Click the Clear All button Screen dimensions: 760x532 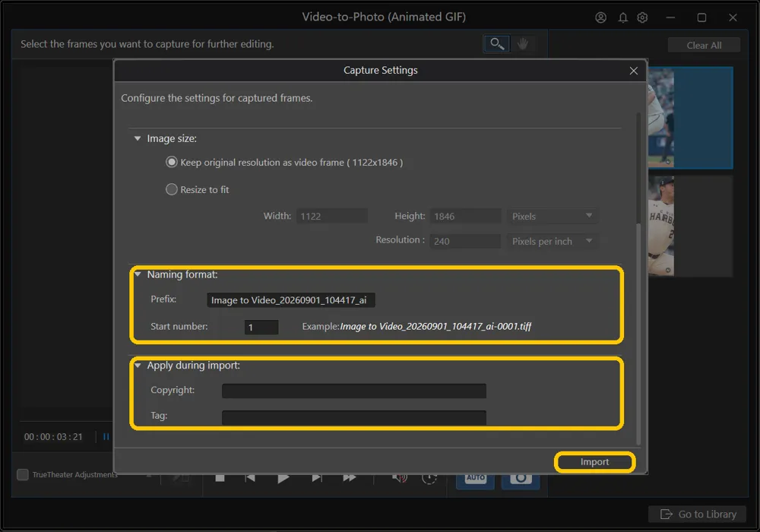tap(704, 45)
